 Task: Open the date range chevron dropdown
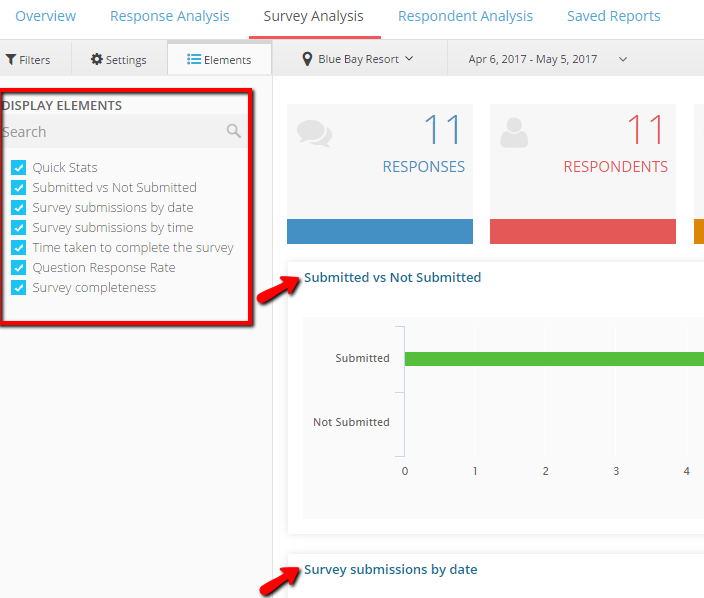click(623, 59)
